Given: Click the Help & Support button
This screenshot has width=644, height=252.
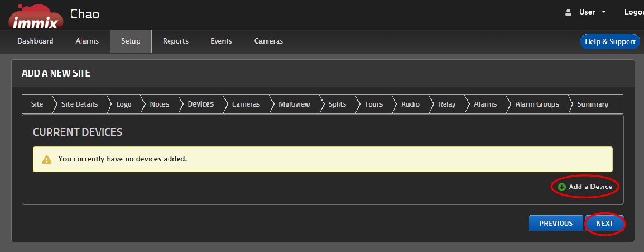Looking at the screenshot, I should pos(609,42).
